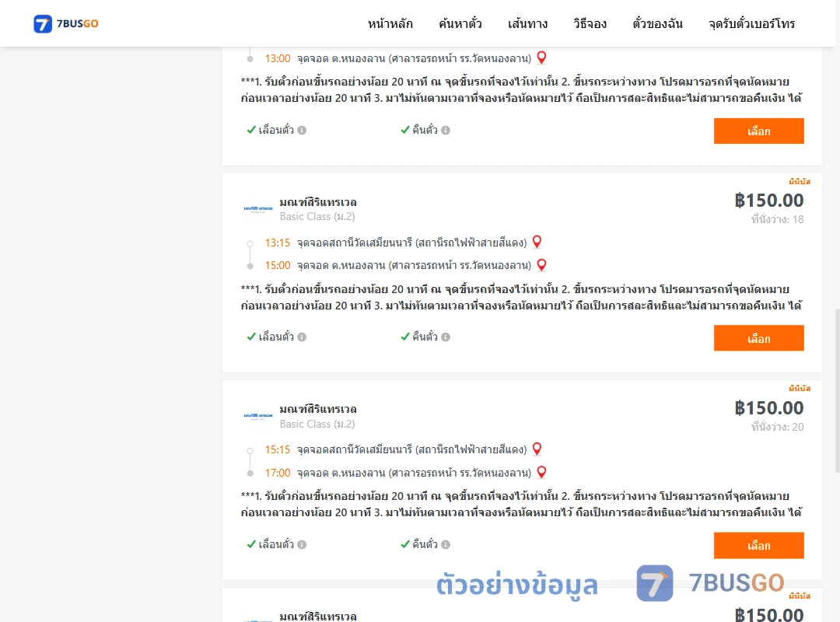Click เลื่อนตั๋ว label in the 13:15 trip
840x622 pixels.
tap(276, 337)
